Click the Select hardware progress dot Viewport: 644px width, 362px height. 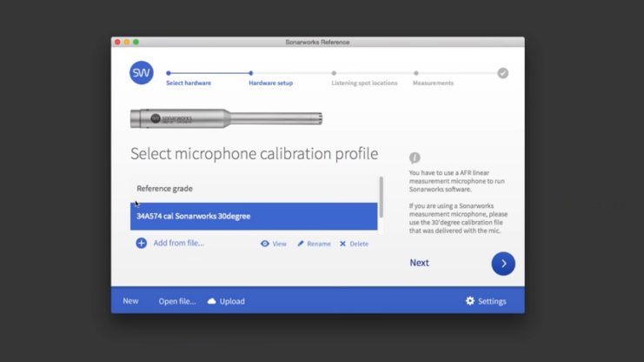point(169,73)
